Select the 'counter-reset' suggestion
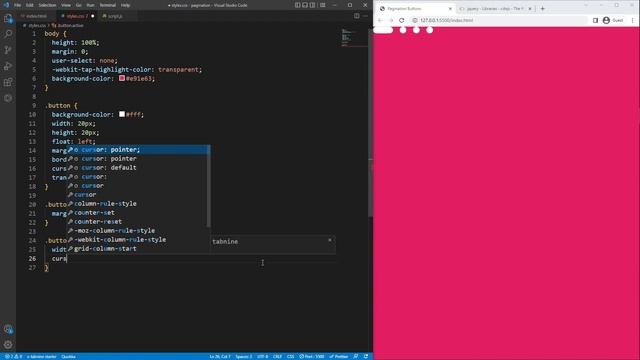 coord(138,222)
